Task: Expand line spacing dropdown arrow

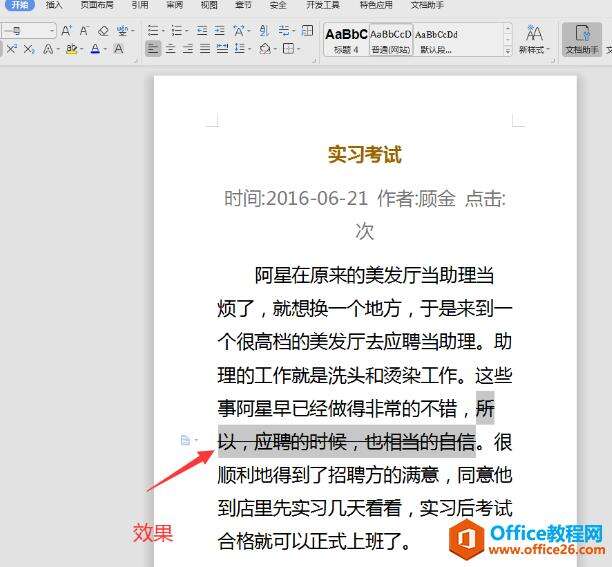Action: (249, 49)
